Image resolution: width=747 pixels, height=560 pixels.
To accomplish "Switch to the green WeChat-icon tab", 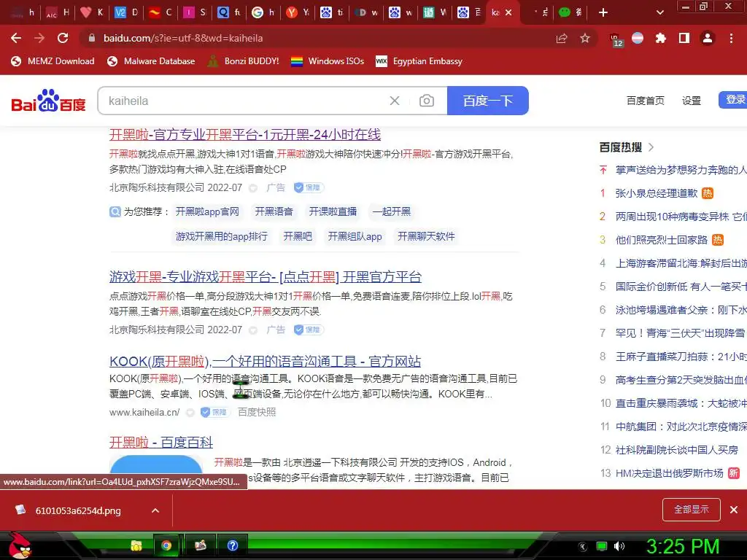I will click(570, 12).
